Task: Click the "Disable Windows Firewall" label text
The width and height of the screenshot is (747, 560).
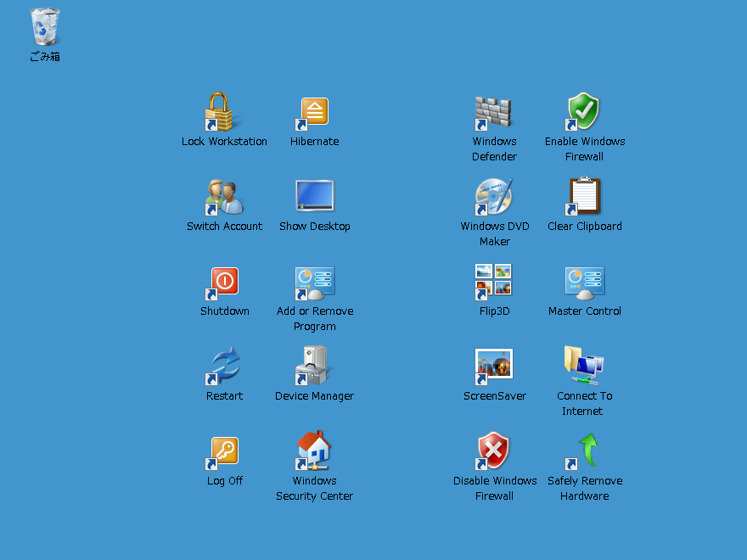Action: [x=495, y=488]
